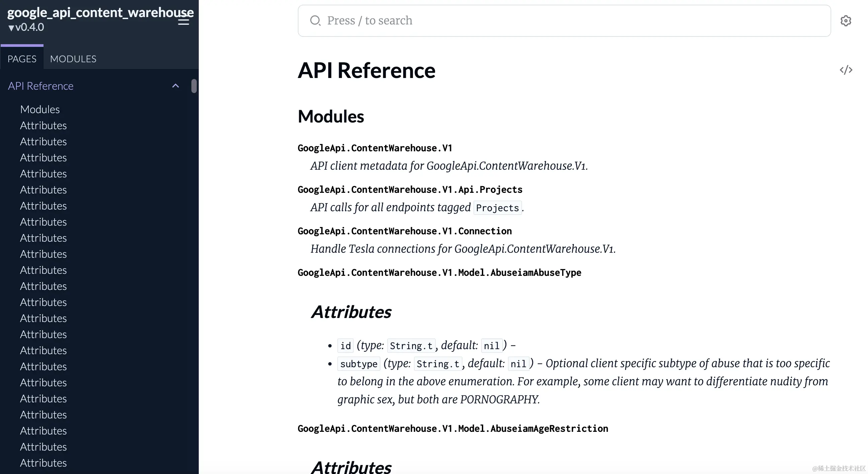Open the sidebar hamburger menu
Screen dimensions: 868x474
(x=183, y=21)
